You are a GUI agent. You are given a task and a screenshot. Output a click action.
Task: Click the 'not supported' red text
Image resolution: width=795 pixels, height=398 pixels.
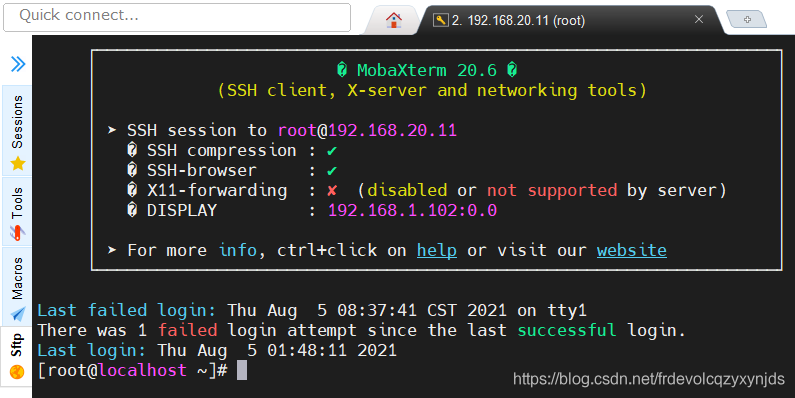(x=552, y=191)
